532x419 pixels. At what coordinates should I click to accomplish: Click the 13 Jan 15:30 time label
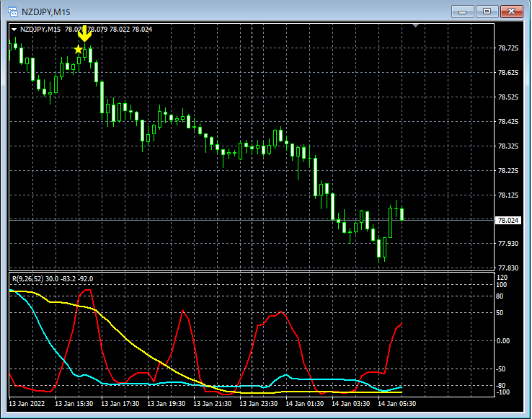74,404
